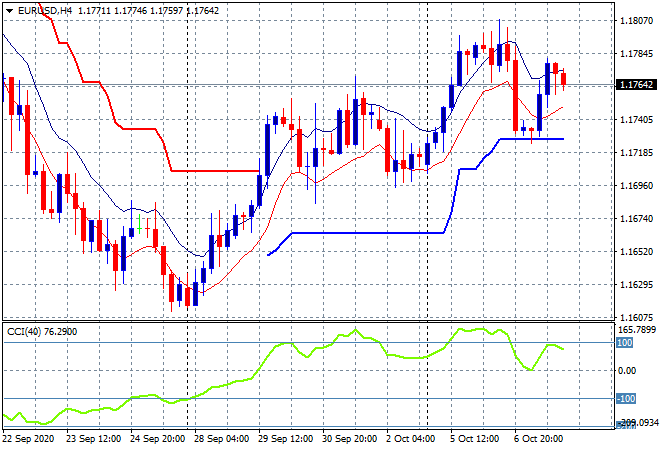This screenshot has height=450, width=660.
Task: Click the dropdown triangle beside EURUSD,H4
Action: coord(9,11)
